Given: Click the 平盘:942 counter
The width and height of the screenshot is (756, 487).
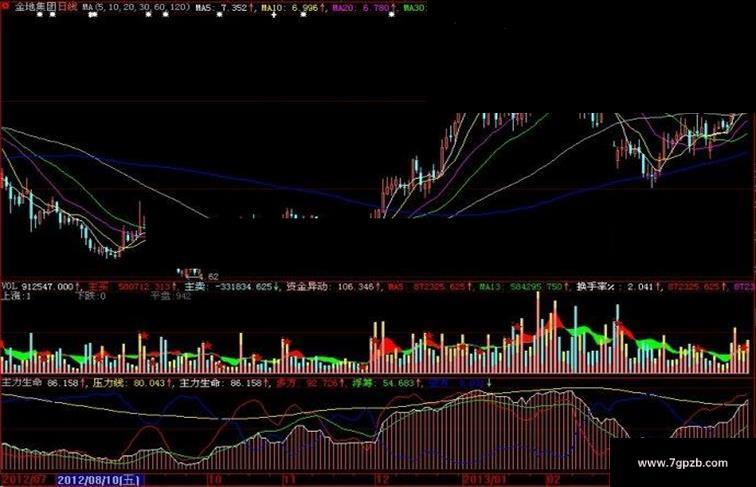Looking at the screenshot, I should point(171,296).
